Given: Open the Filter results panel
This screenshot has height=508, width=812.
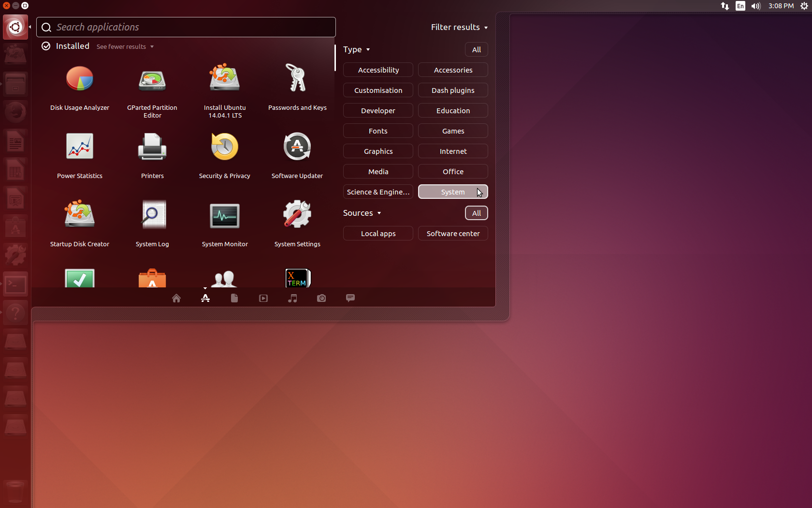Looking at the screenshot, I should tap(459, 27).
